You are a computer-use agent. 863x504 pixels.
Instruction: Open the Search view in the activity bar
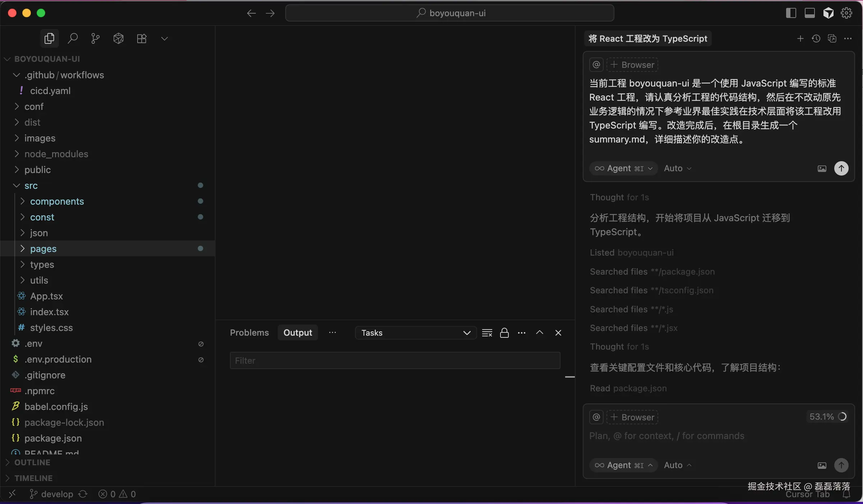click(x=73, y=38)
